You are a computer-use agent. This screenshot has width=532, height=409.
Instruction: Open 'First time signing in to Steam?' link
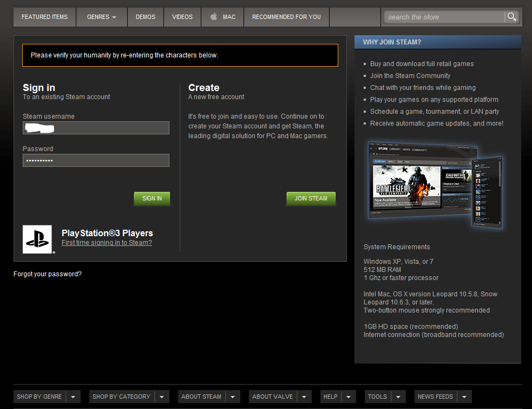click(107, 243)
